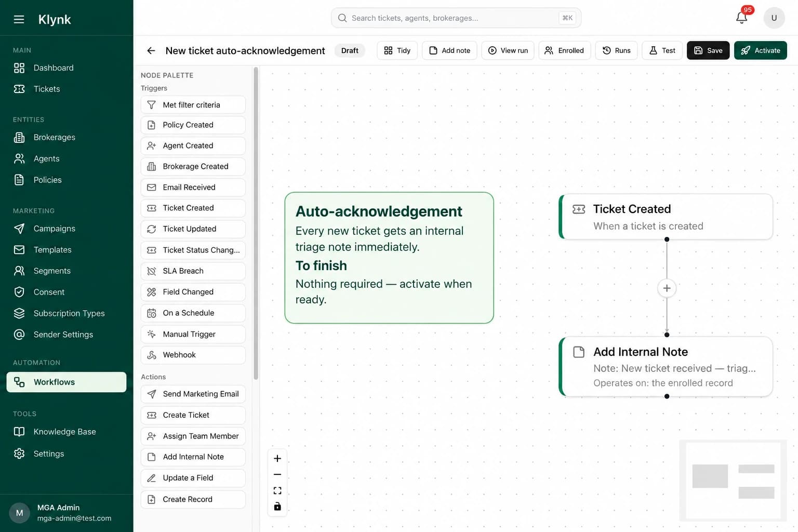This screenshot has width=798, height=532.
Task: Open Dashboard in the sidebar
Action: (x=66, y=68)
